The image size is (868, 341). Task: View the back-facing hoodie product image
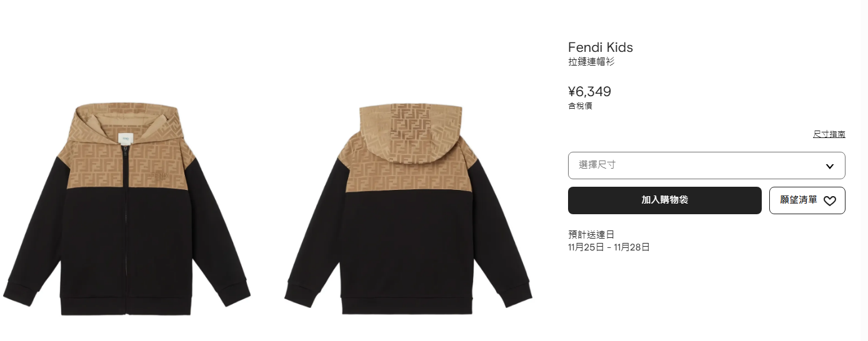coord(408,209)
